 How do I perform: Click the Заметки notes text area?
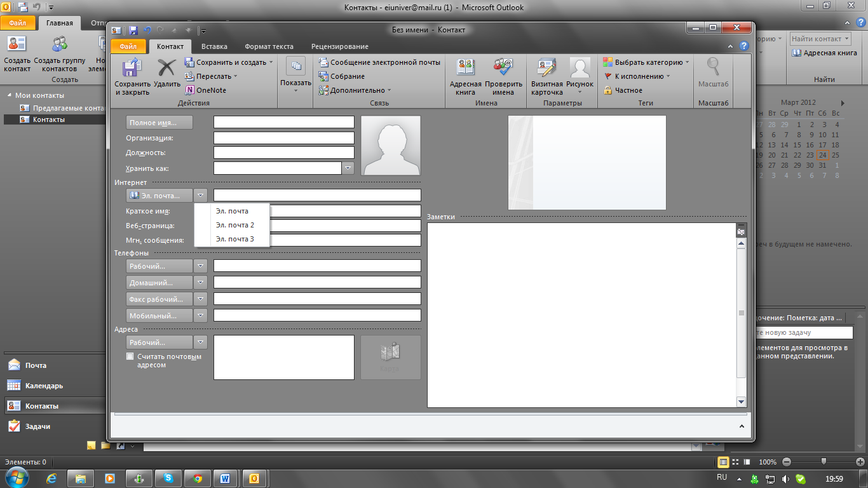pyautogui.click(x=581, y=315)
